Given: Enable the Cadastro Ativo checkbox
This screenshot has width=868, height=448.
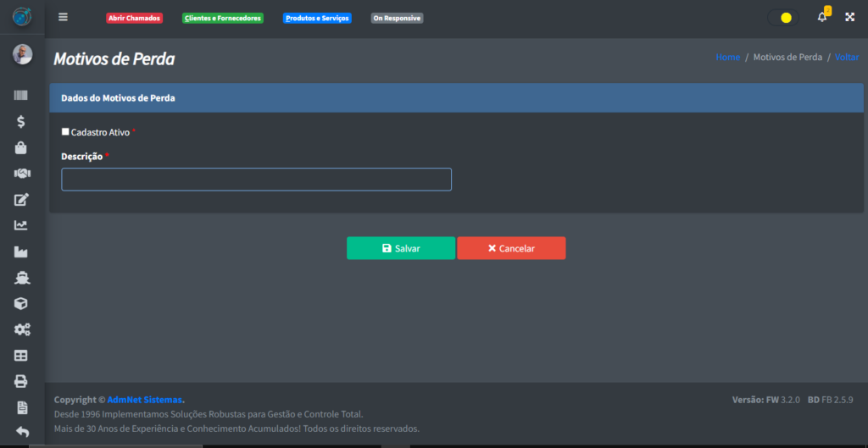Looking at the screenshot, I should [x=66, y=132].
